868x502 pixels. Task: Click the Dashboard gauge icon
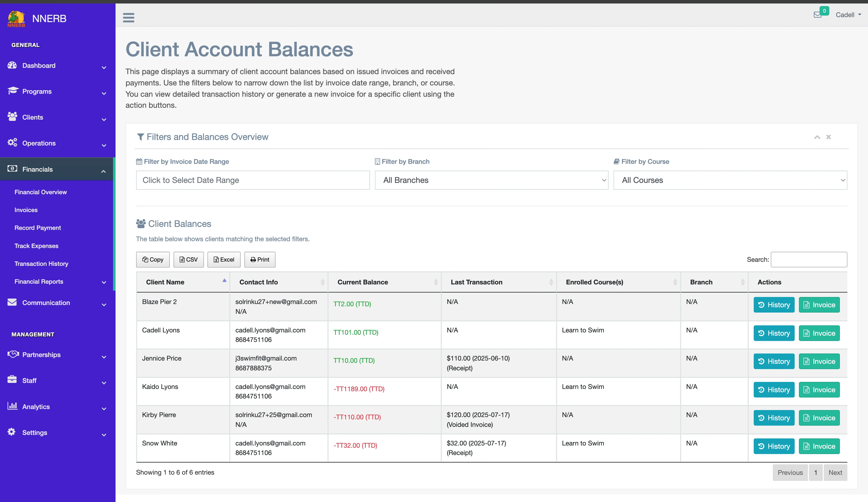pyautogui.click(x=12, y=65)
